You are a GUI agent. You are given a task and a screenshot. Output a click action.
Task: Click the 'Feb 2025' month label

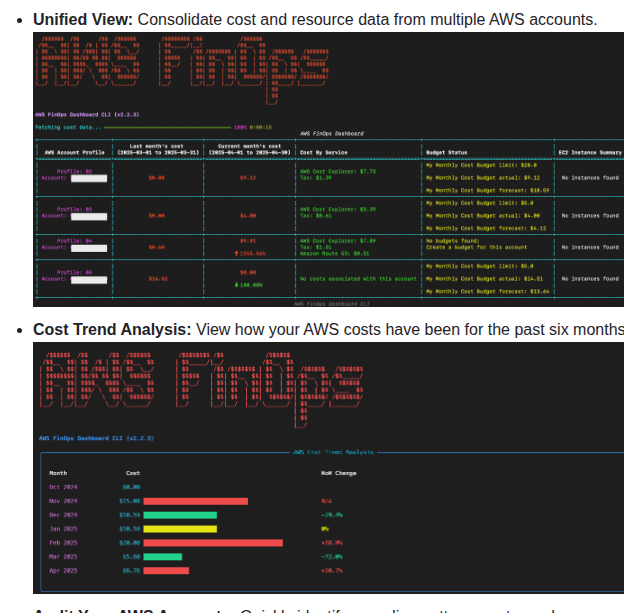pyautogui.click(x=63, y=543)
